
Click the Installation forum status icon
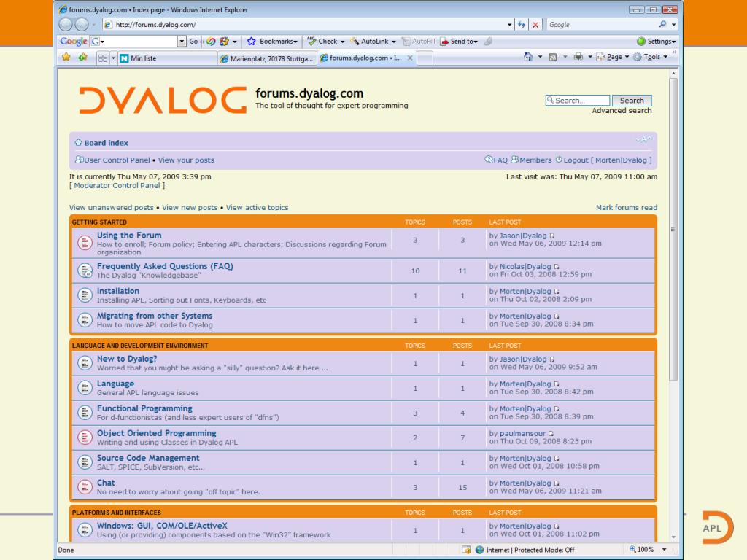pos(85,295)
